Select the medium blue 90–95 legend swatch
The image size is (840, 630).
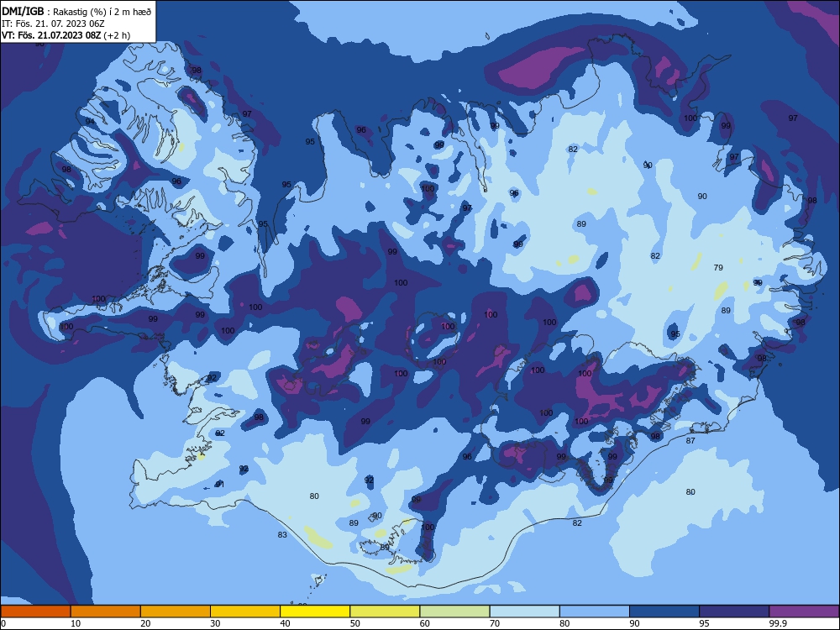pyautogui.click(x=664, y=612)
